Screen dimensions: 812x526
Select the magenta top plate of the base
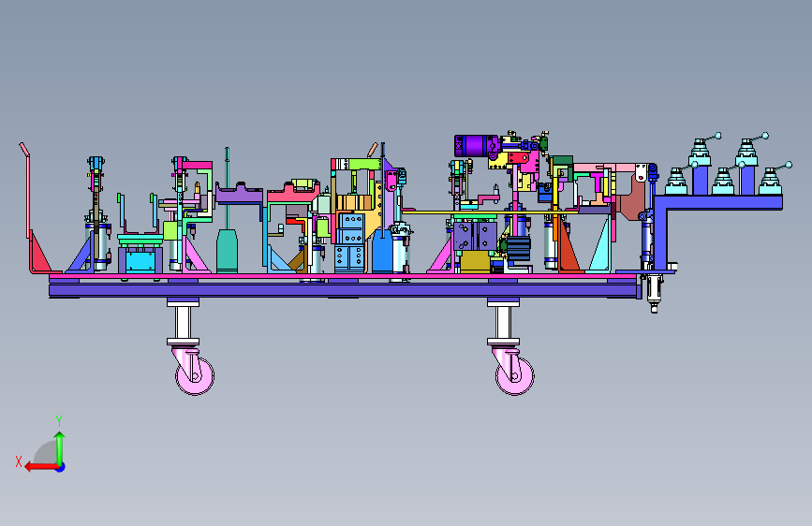(x=343, y=276)
